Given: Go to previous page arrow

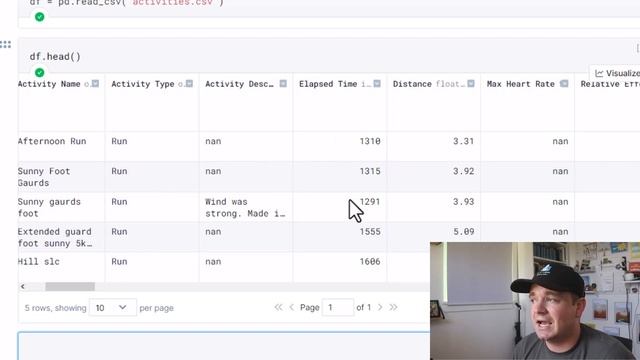Looking at the screenshot, I should (291, 307).
